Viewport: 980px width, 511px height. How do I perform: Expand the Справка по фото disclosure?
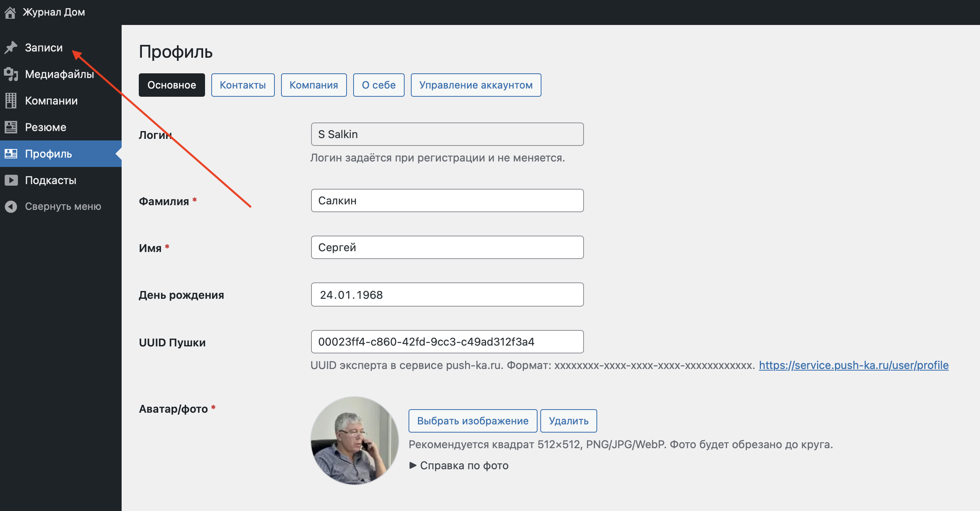[459, 465]
